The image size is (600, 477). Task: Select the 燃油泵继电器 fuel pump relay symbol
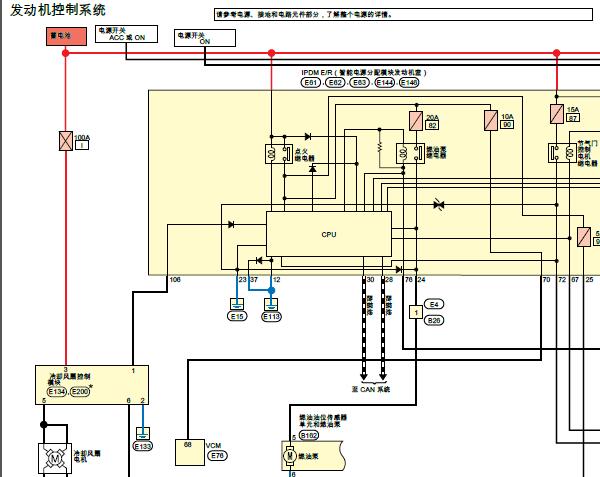point(410,153)
